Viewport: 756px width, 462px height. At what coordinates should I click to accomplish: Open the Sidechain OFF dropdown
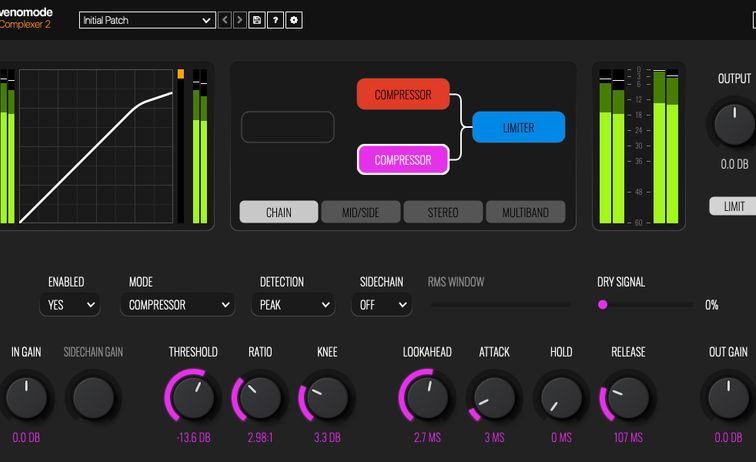click(x=381, y=305)
